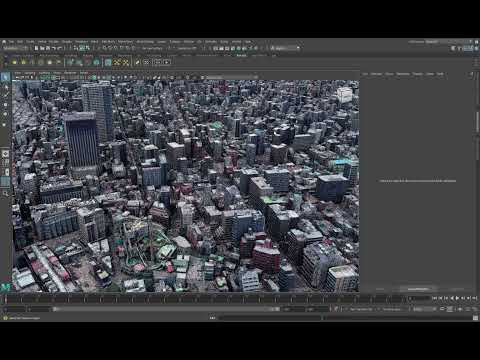This screenshot has height=360, width=480.
Task: Open the No Character Set dropdown
Action: [x=362, y=309]
